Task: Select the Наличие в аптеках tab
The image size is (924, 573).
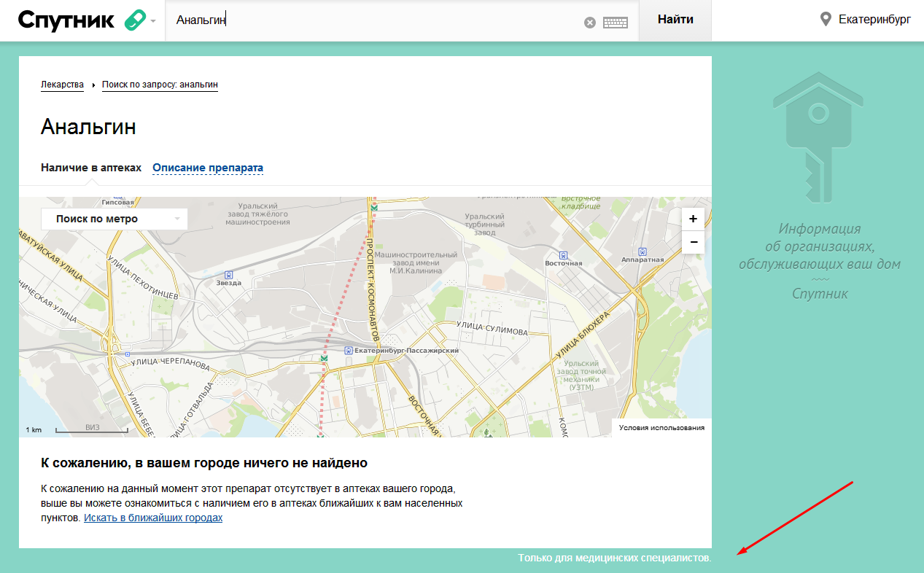Action: click(91, 168)
